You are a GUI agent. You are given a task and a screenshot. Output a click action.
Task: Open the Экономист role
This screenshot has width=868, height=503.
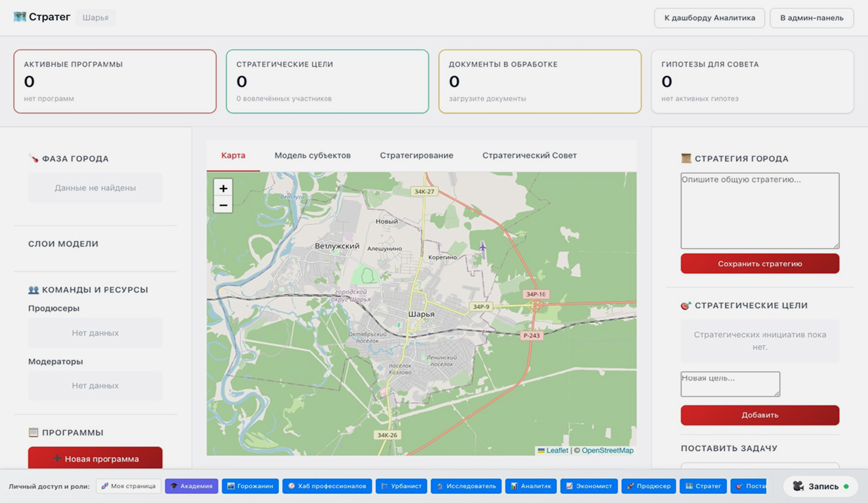[589, 486]
